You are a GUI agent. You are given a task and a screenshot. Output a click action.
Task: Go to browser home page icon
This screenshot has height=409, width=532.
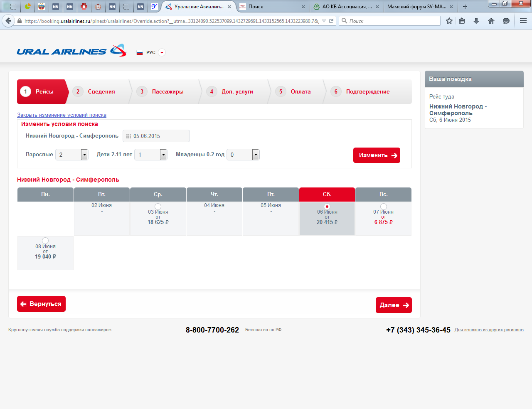(x=491, y=21)
